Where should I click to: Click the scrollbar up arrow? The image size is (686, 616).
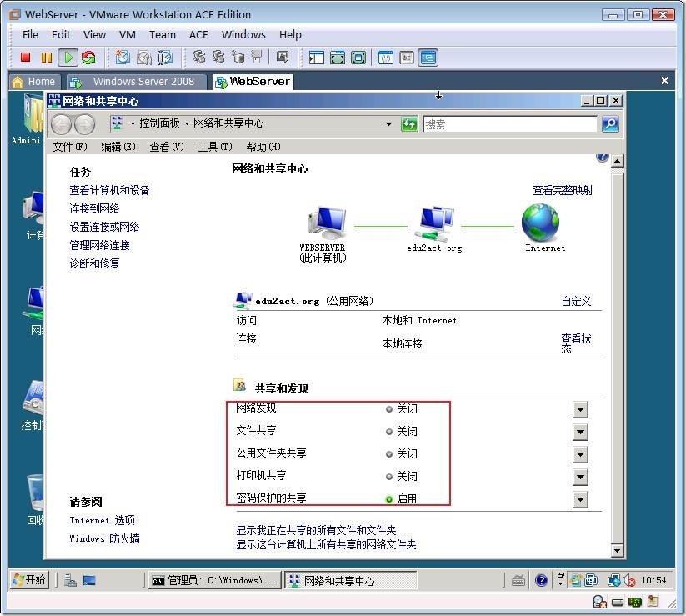tap(617, 161)
